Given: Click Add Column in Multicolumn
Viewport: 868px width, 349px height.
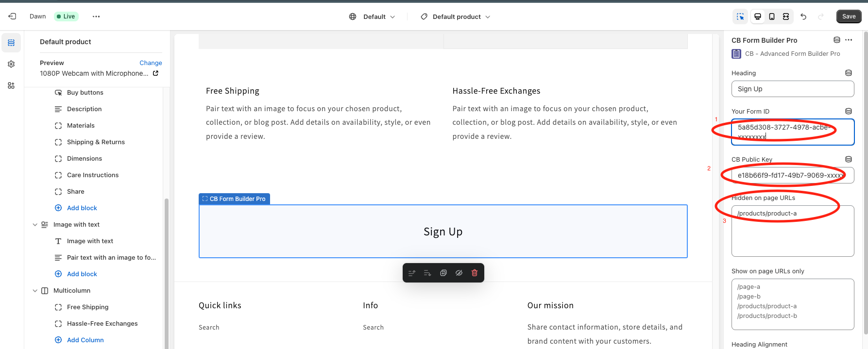Looking at the screenshot, I should [85, 340].
